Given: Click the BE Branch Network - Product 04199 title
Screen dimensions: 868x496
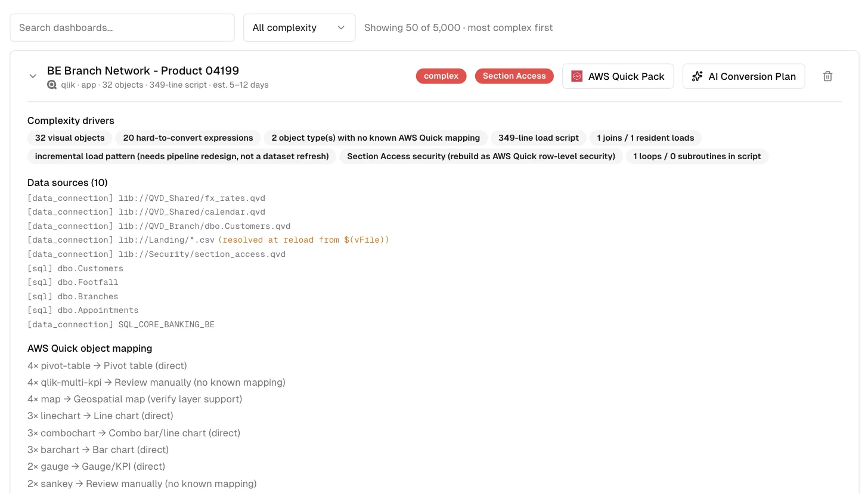Looking at the screenshot, I should 143,70.
